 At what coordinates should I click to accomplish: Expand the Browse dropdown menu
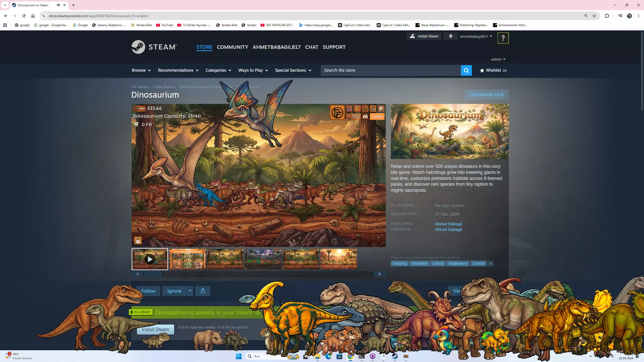point(141,70)
